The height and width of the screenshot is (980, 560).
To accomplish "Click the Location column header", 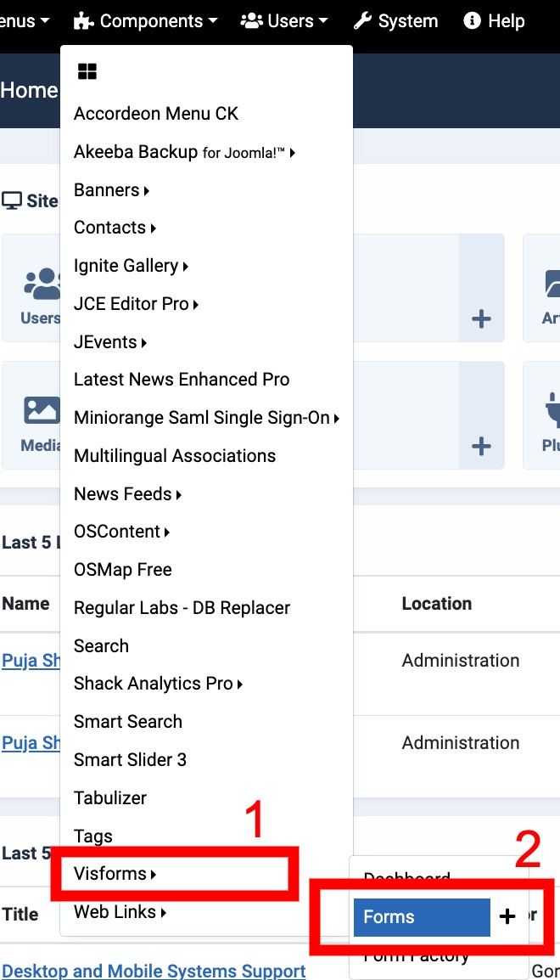I will 436,603.
